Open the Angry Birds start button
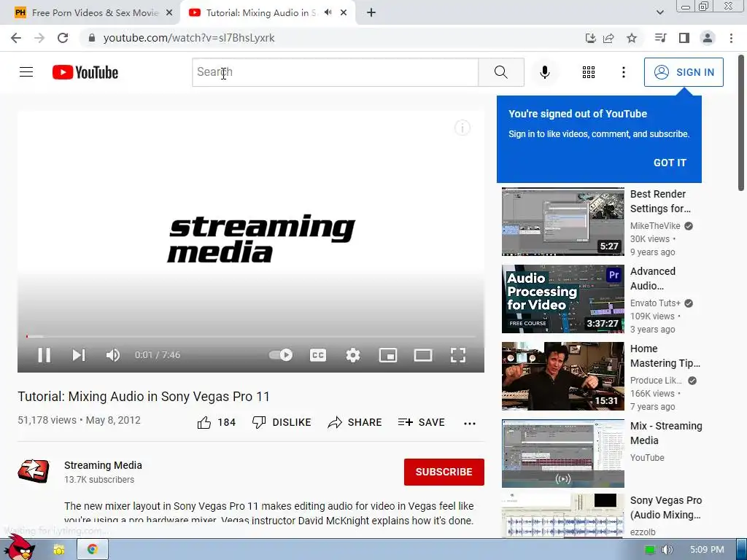747x560 pixels. click(20, 547)
